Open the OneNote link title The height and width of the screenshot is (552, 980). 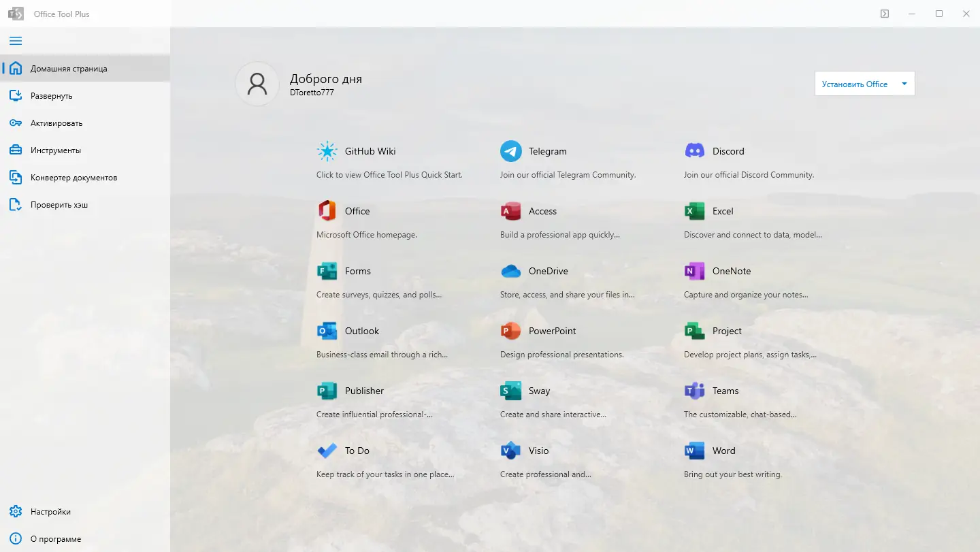[732, 271]
